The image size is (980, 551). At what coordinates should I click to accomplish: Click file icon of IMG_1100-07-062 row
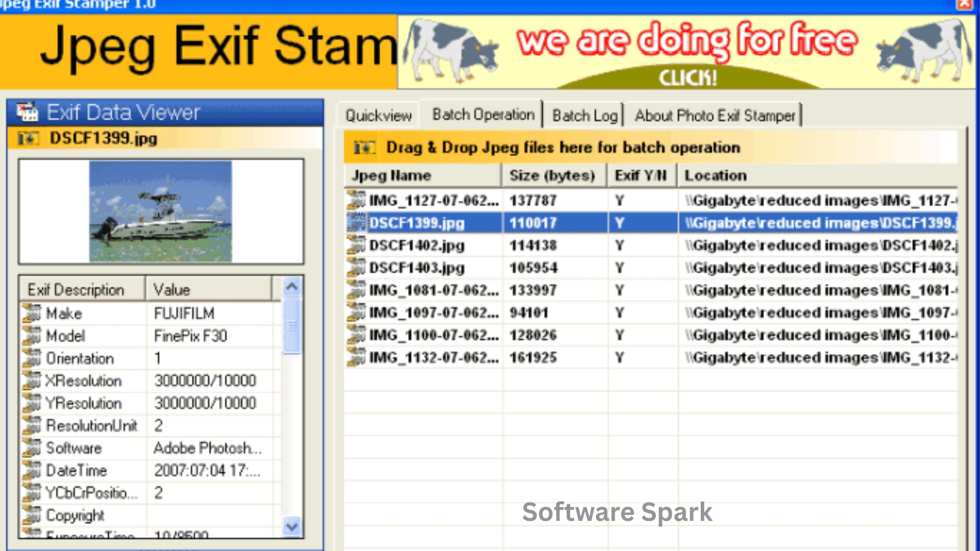(x=356, y=335)
